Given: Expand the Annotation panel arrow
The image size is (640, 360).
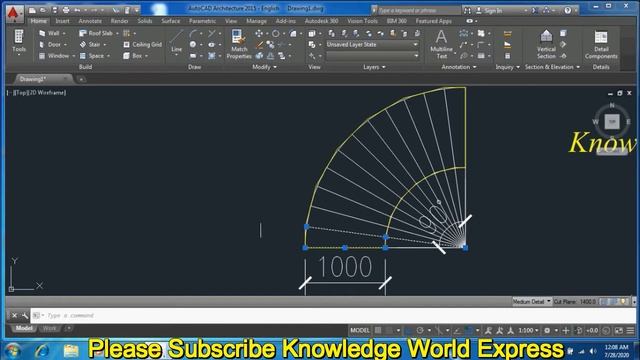Looking at the screenshot, I should (474, 67).
